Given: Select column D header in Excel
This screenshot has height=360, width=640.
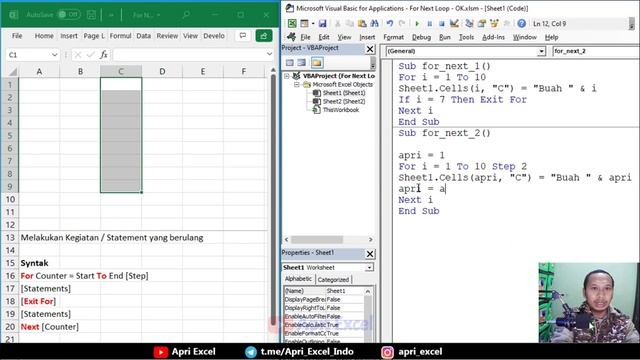Looking at the screenshot, I should click(162, 71).
